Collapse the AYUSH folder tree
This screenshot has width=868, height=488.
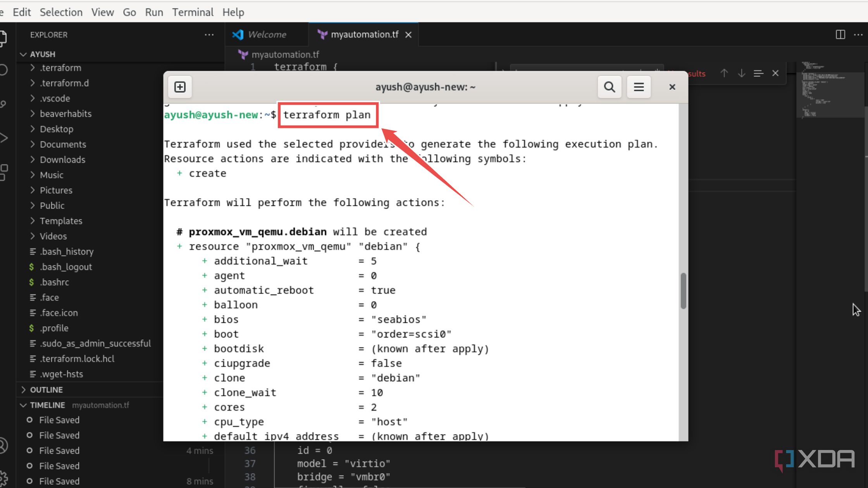pyautogui.click(x=23, y=54)
